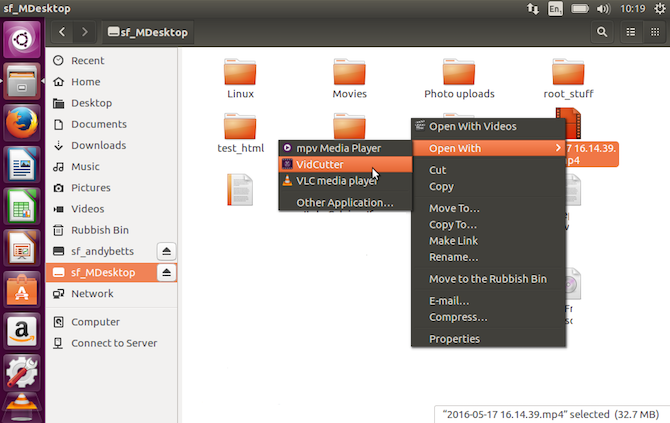Screen dimensions: 670x423
Task: Switch to icon grid view
Action: point(655,32)
